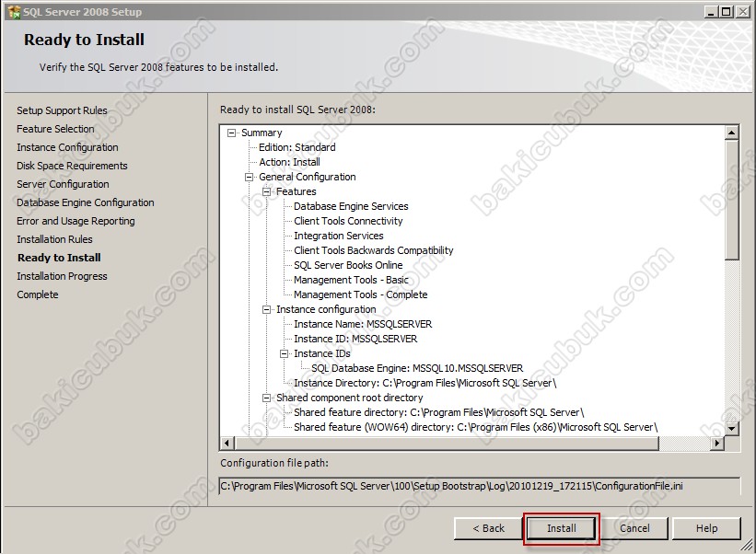Click the Summary tree label
This screenshot has width=756, height=554.
click(262, 133)
